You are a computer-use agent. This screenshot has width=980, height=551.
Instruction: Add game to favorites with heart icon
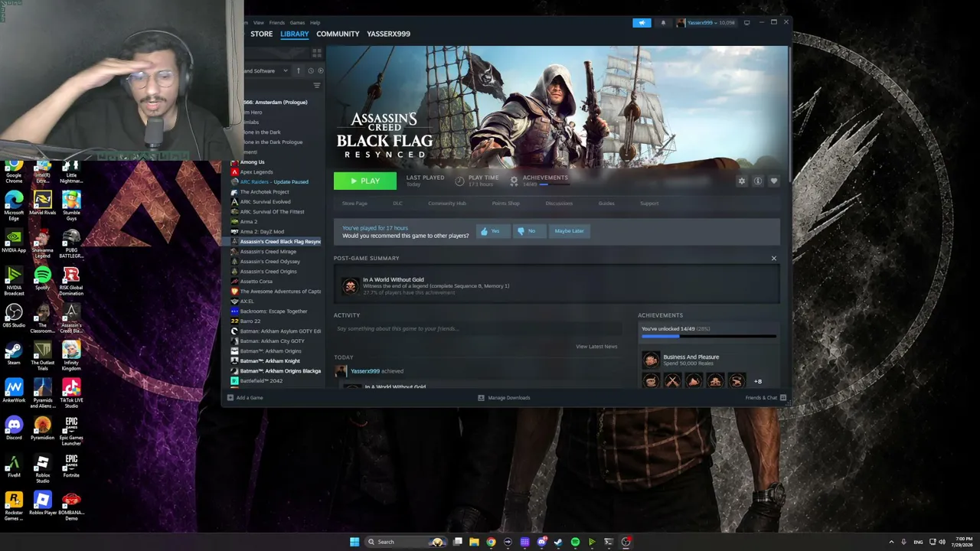coord(774,181)
